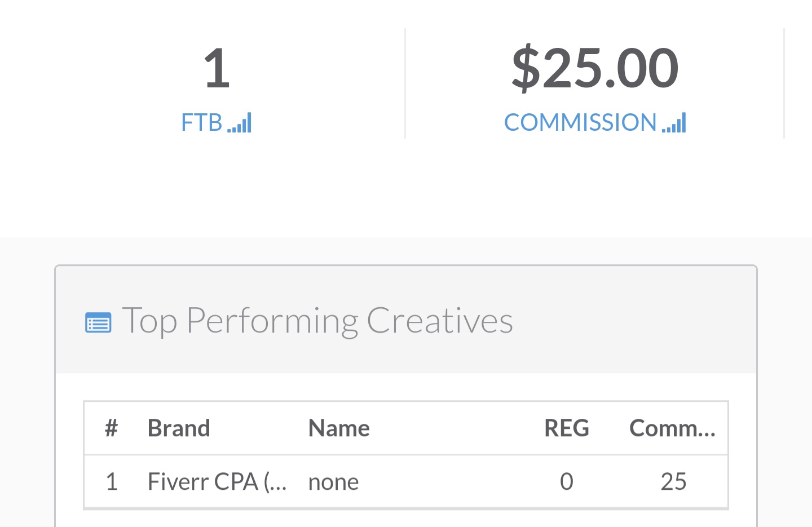Screen dimensions: 812x527
Task: Click the COMMISSION bar chart icon
Action: [x=674, y=122]
